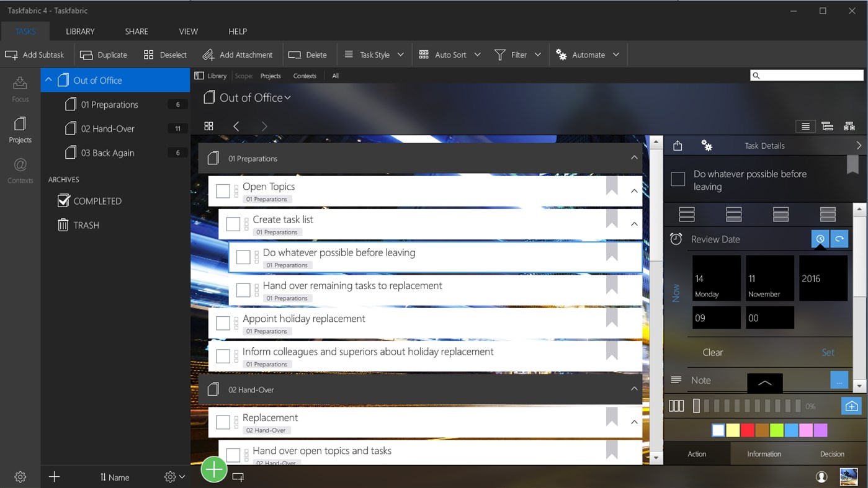Viewport: 868px width, 488px height.
Task: Switch to the LIBRARY menu tab
Action: (x=79, y=31)
